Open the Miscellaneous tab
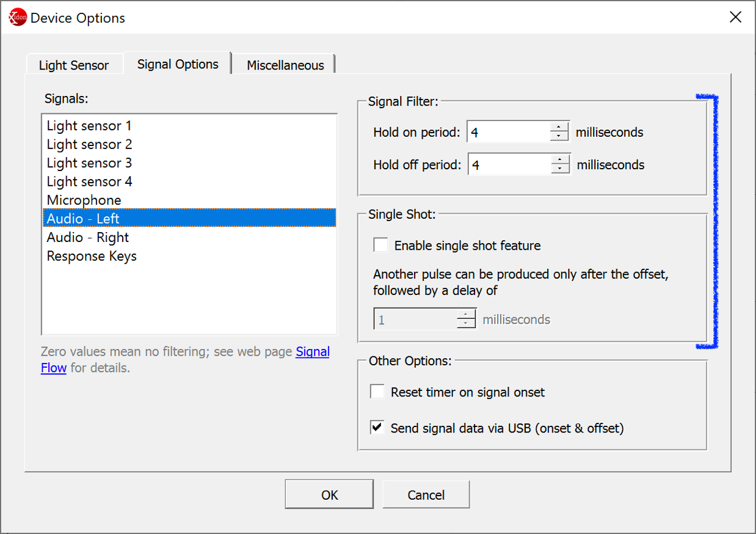Viewport: 756px width, 534px height. point(285,65)
